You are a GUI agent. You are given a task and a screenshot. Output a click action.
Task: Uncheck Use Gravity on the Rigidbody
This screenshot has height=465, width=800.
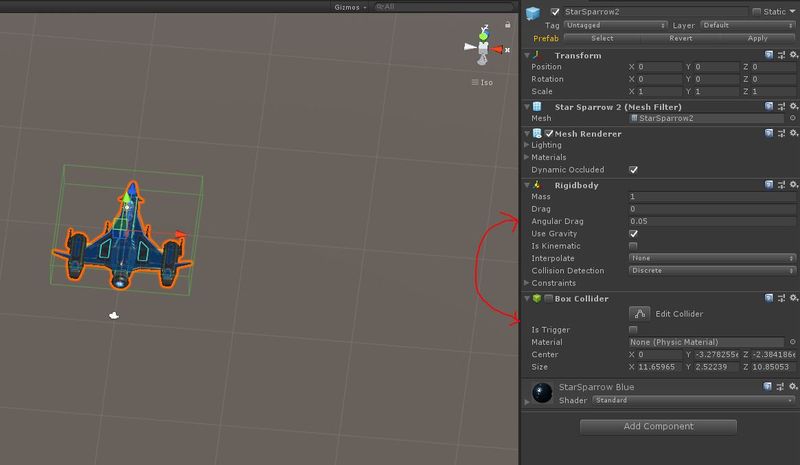point(633,234)
